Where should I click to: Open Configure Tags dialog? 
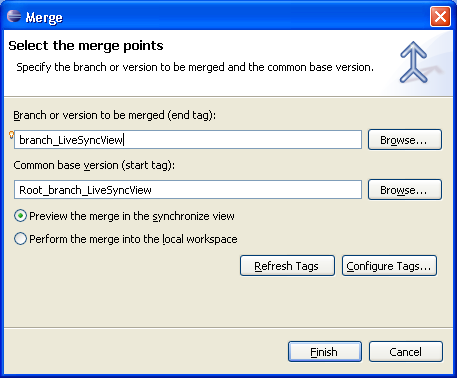[389, 266]
